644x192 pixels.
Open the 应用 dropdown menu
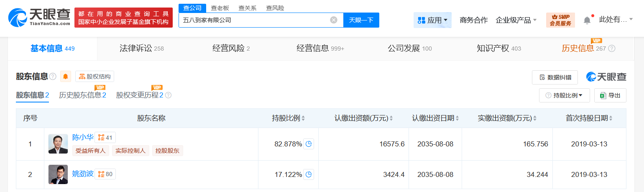(x=432, y=20)
